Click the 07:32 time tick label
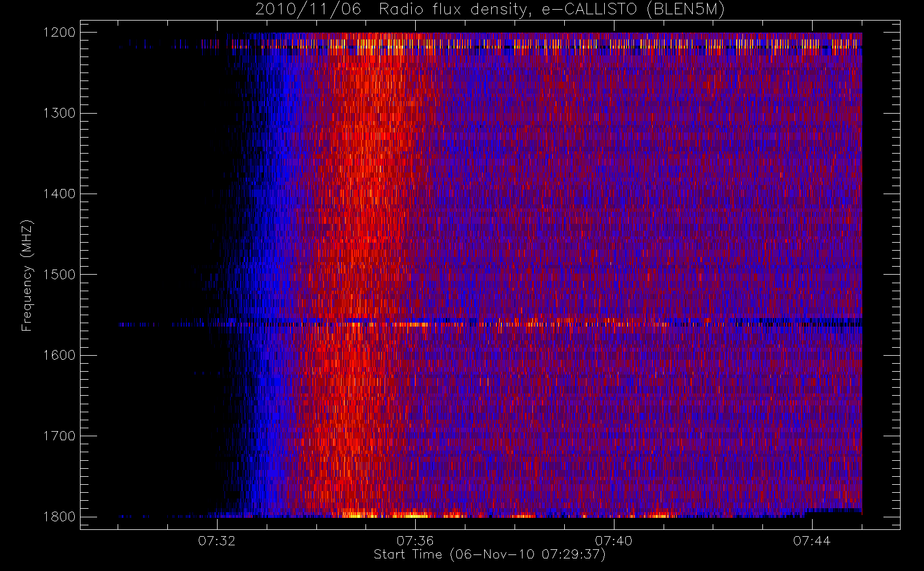Screen dimensions: 924x571 coord(217,541)
